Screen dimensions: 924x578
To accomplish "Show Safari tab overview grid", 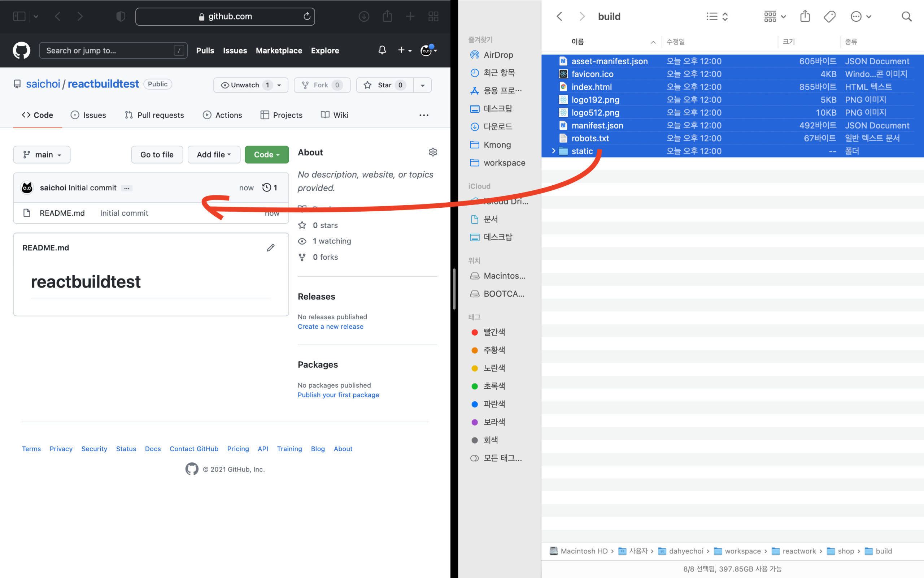I will pos(433,17).
